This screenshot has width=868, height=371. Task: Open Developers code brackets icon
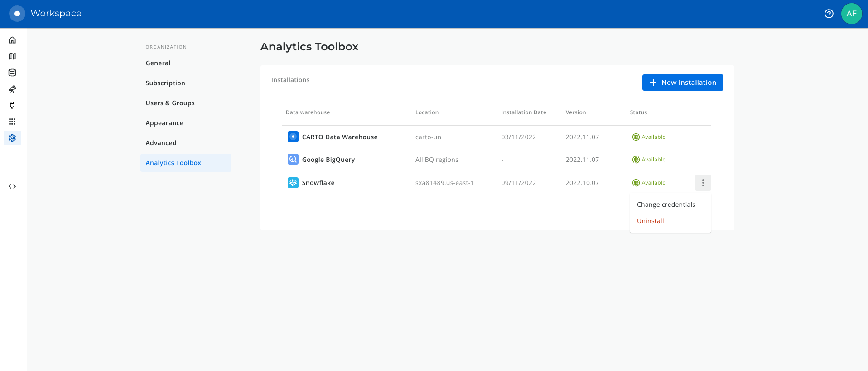(x=12, y=186)
